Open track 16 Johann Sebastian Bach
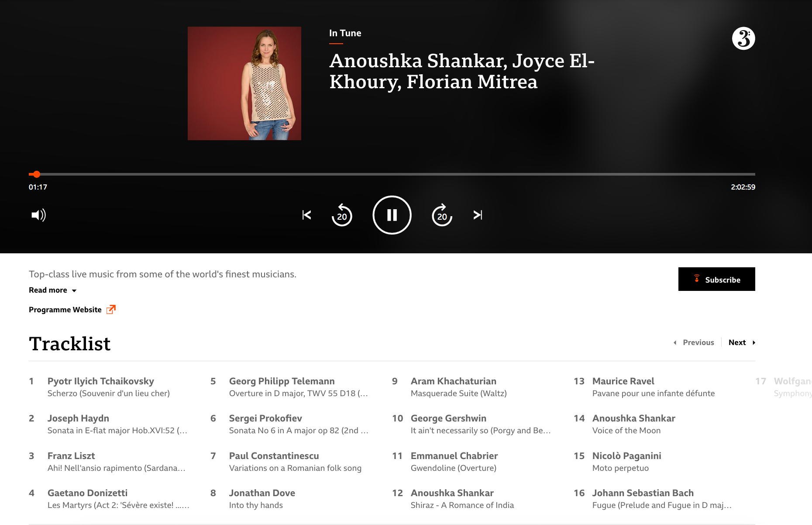This screenshot has width=812, height=525. pos(653,499)
